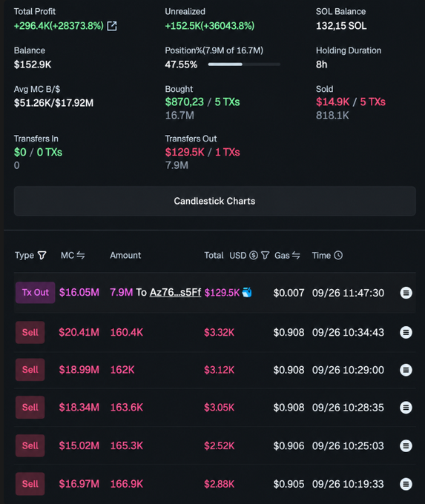Click the 160.4K amount cell
Image resolution: width=425 pixels, height=504 pixels.
pos(127,332)
